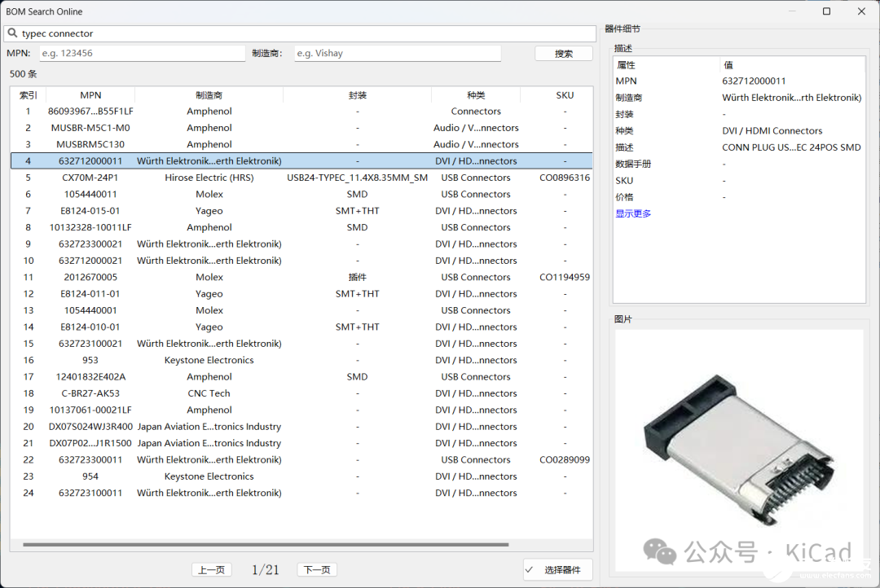Click the 值 header in details table
The width and height of the screenshot is (880, 588).
pyautogui.click(x=728, y=65)
